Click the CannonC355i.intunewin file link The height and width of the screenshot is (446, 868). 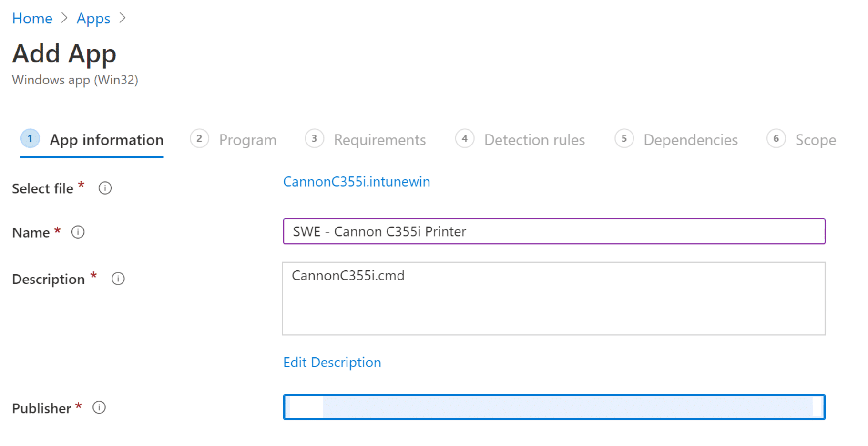pyautogui.click(x=356, y=182)
